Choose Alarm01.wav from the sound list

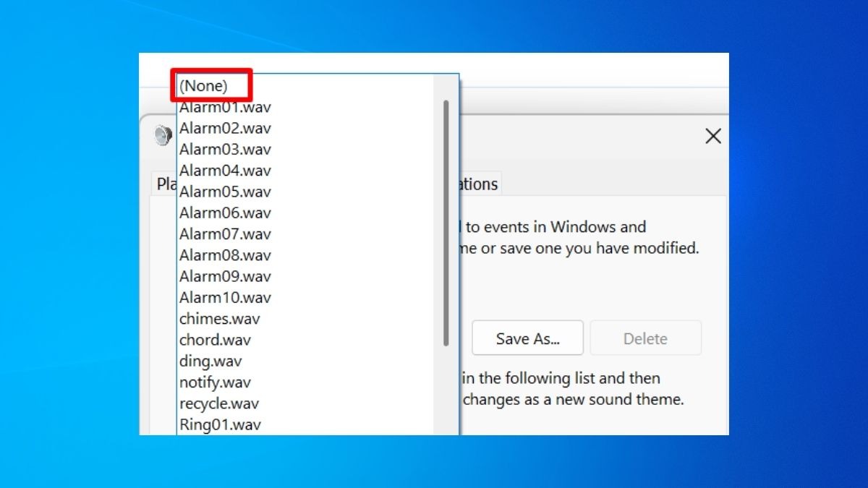point(225,108)
